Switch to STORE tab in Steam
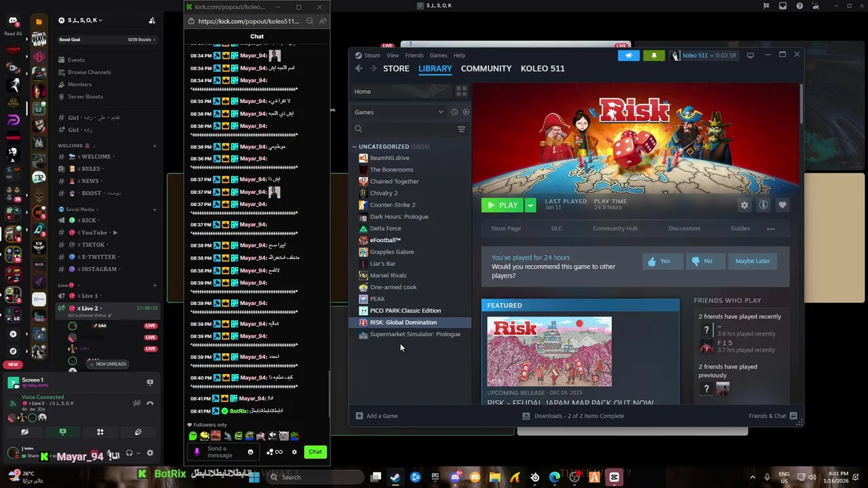Screen dimensions: 868x488 [396, 68]
